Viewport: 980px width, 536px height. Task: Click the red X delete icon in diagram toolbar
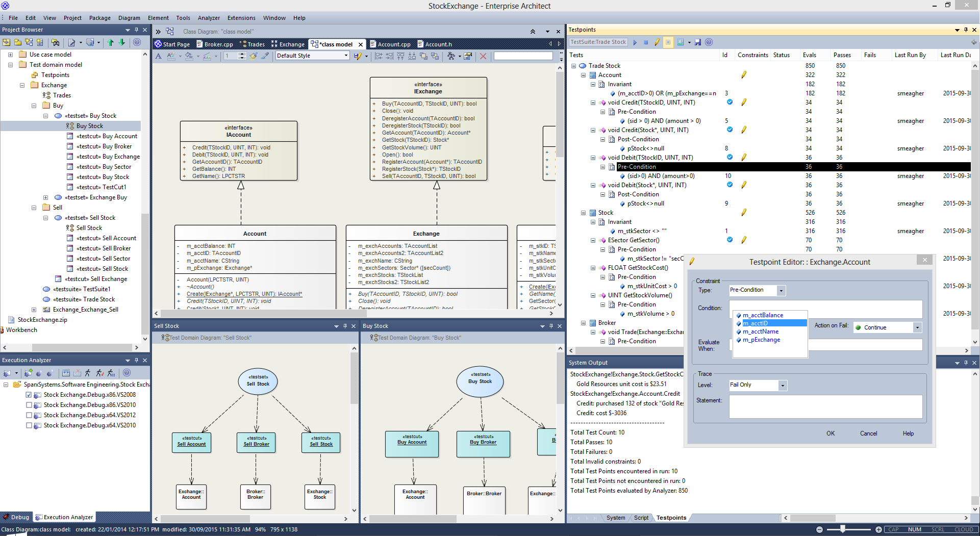(x=483, y=56)
